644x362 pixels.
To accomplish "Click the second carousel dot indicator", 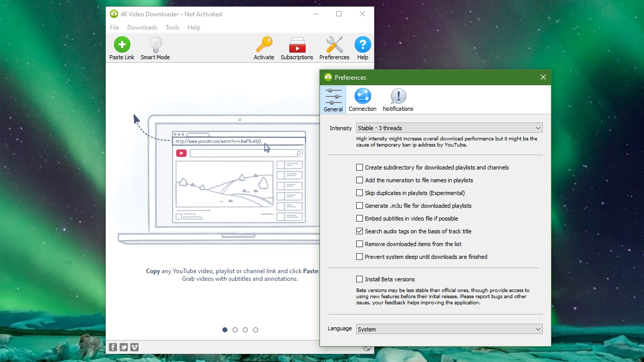I will pos(235,330).
